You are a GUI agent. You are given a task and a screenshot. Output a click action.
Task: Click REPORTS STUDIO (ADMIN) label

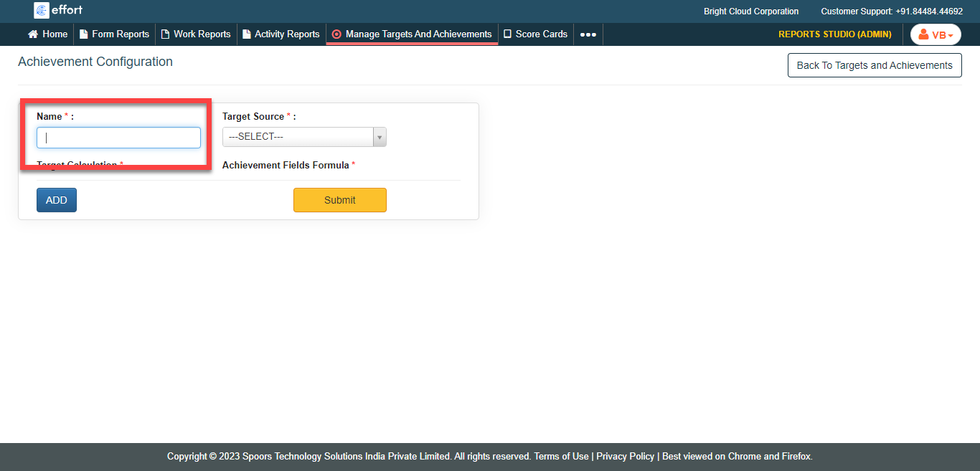(x=834, y=34)
